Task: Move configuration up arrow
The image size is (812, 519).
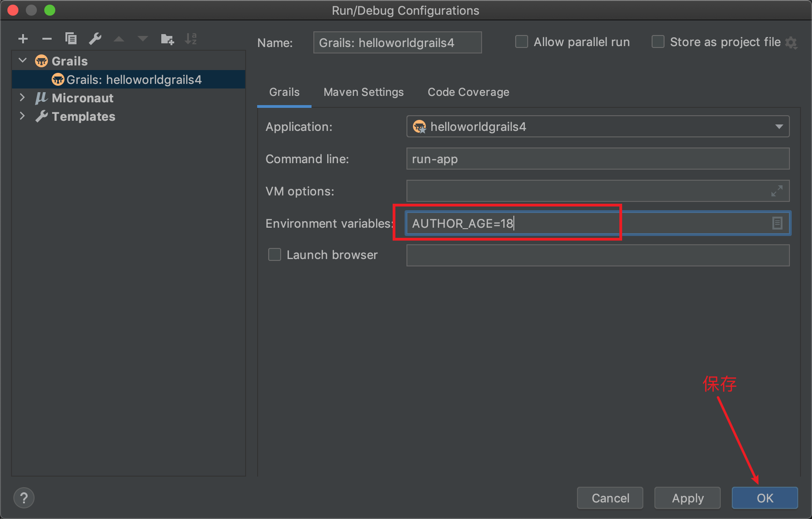Action: point(119,39)
